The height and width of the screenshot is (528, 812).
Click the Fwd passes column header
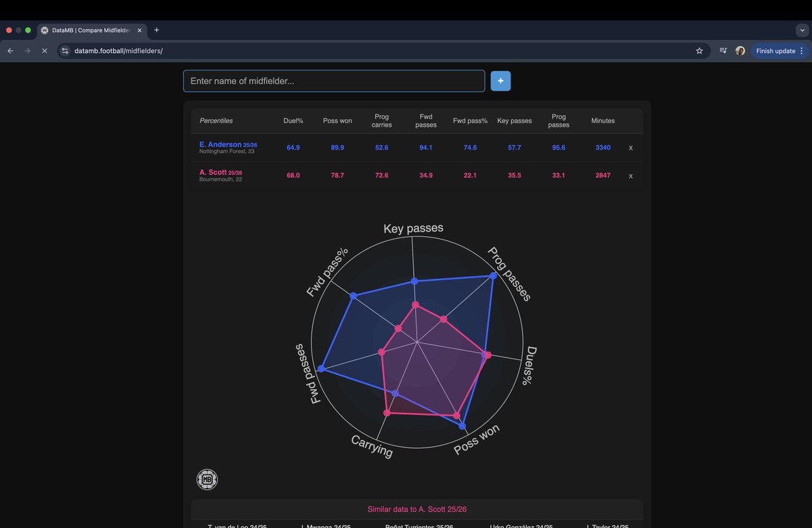(426, 120)
